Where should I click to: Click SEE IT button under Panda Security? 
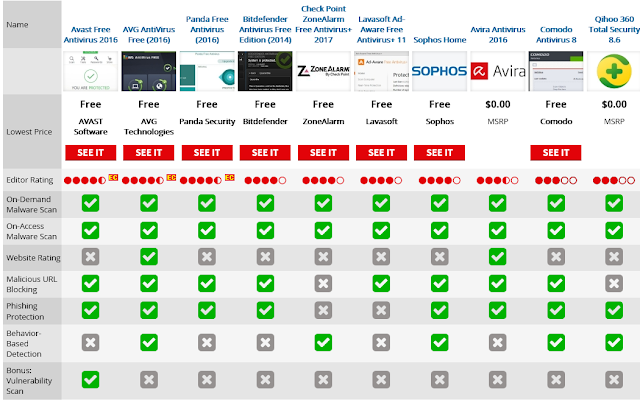tap(207, 153)
